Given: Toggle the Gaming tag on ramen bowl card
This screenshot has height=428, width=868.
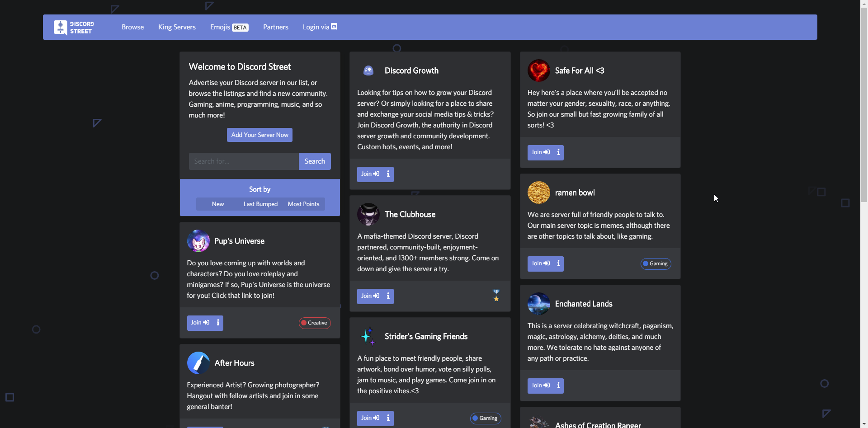Looking at the screenshot, I should (x=656, y=263).
